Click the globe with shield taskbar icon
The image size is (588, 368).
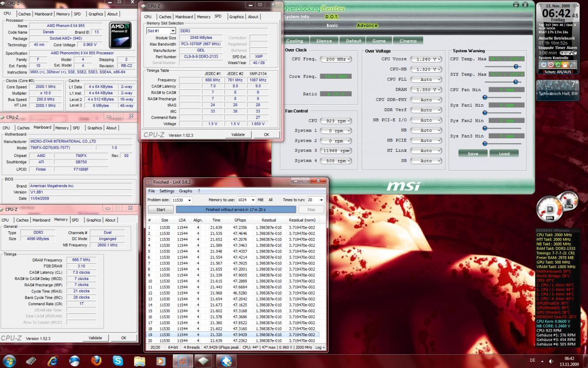[x=226, y=361]
